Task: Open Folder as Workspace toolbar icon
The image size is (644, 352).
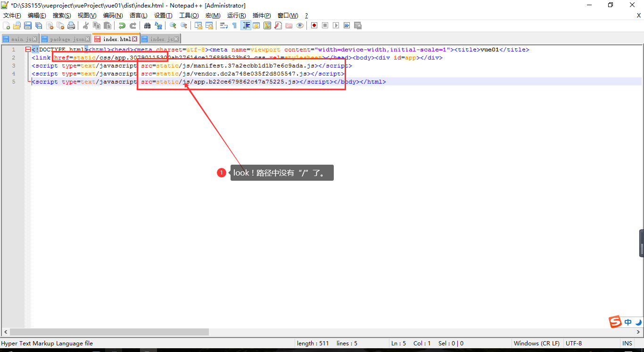Action: point(289,25)
